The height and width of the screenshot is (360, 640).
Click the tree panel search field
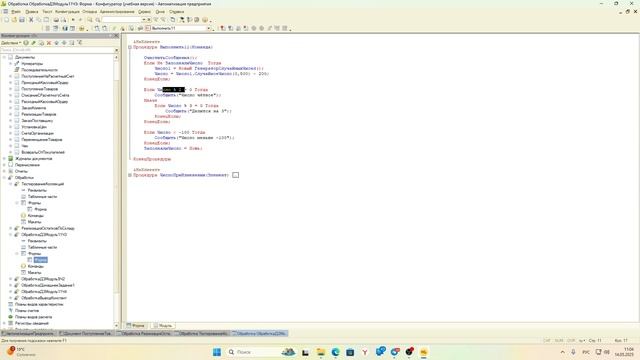point(57,50)
